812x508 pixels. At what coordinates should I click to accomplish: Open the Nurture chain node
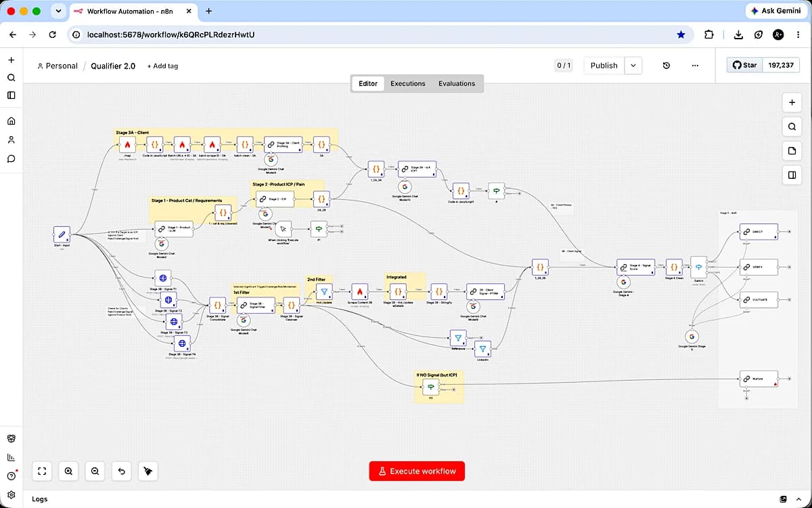pyautogui.click(x=759, y=379)
